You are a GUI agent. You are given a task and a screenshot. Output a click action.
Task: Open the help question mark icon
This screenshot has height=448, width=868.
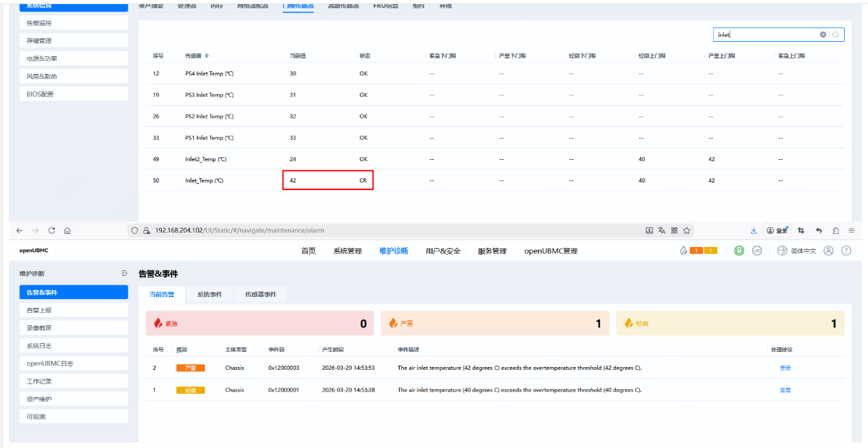pos(846,250)
